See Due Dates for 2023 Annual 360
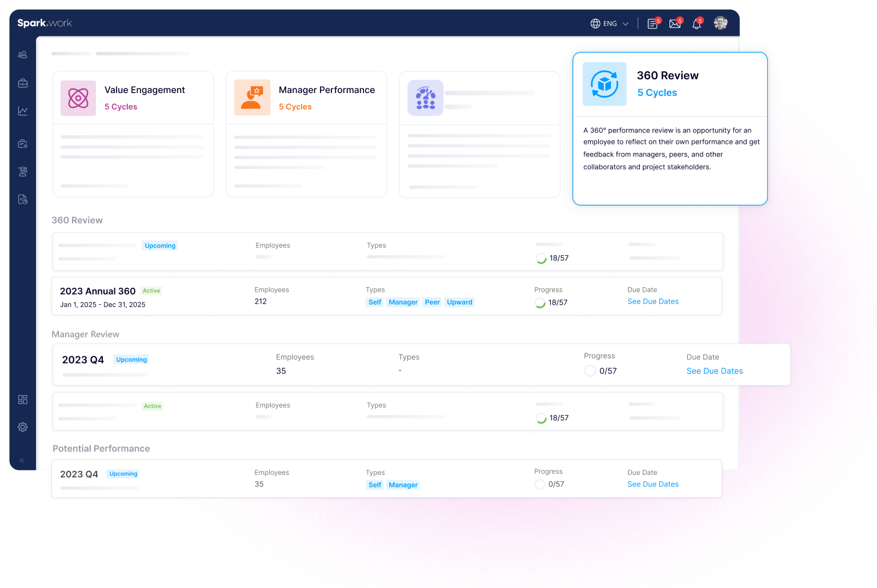Image resolution: width=877 pixels, height=588 pixels. coord(653,301)
